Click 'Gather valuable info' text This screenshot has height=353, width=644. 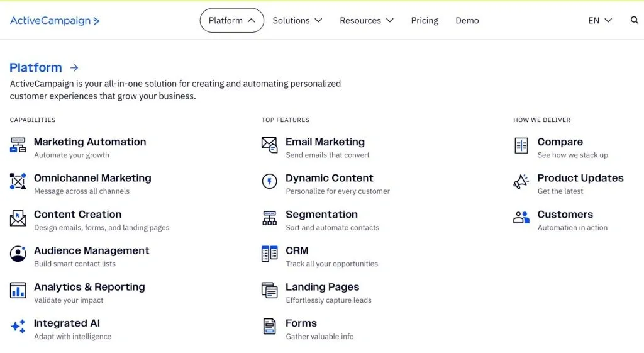(x=319, y=336)
